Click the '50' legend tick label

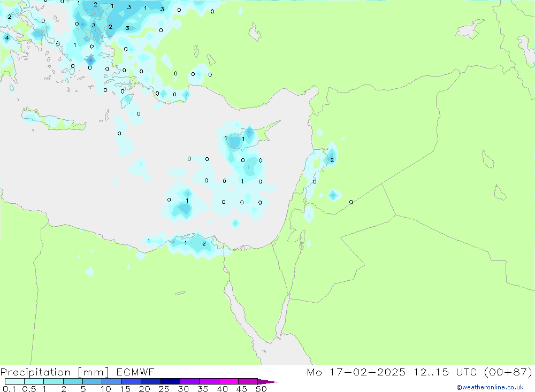pos(262,389)
